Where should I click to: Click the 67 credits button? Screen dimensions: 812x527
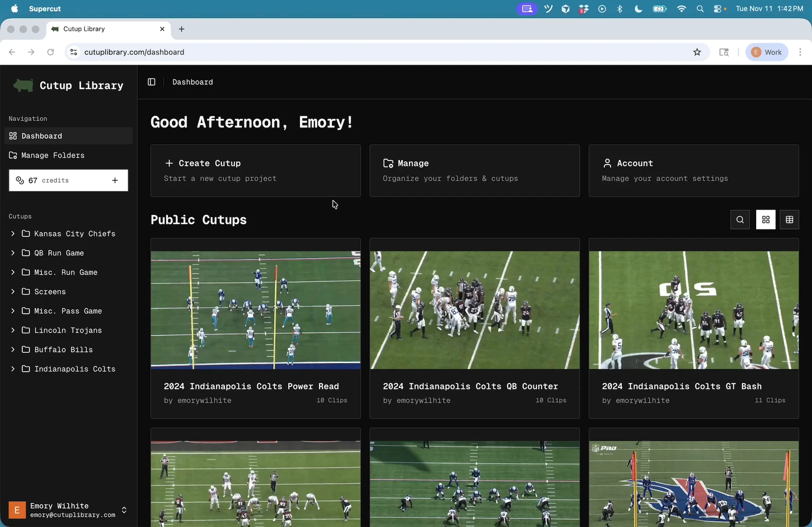tap(69, 180)
